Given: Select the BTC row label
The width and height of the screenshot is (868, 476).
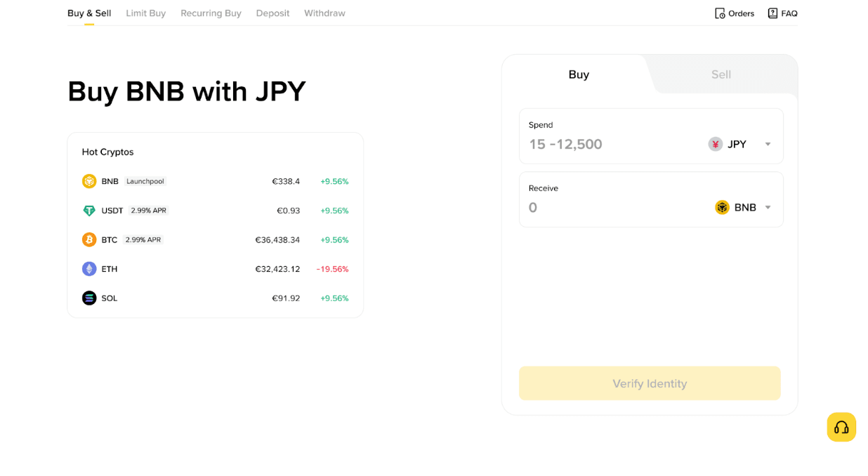Looking at the screenshot, I should 110,239.
